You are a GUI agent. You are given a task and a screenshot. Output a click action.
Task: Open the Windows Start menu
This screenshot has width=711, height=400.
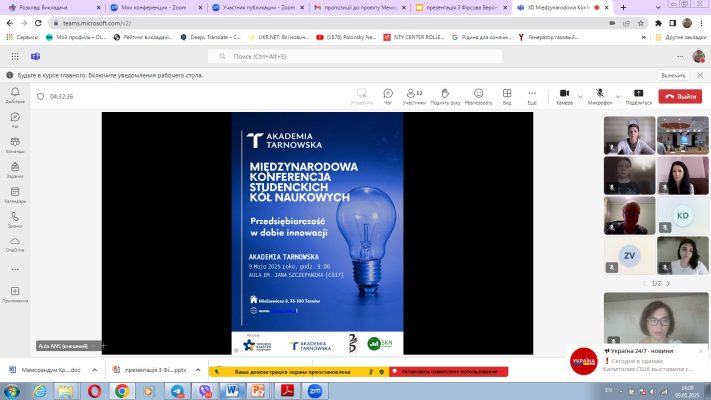[12, 391]
